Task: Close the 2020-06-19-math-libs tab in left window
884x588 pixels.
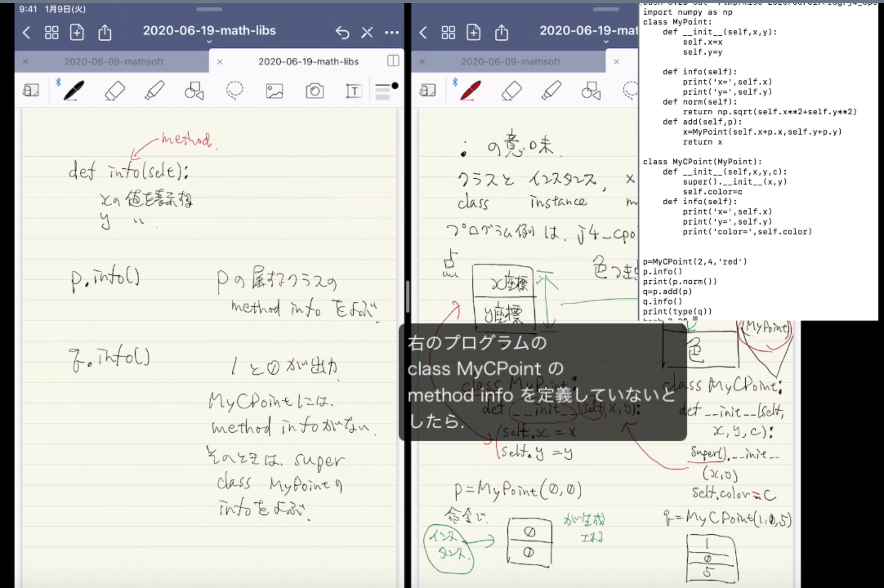Action: (x=220, y=62)
